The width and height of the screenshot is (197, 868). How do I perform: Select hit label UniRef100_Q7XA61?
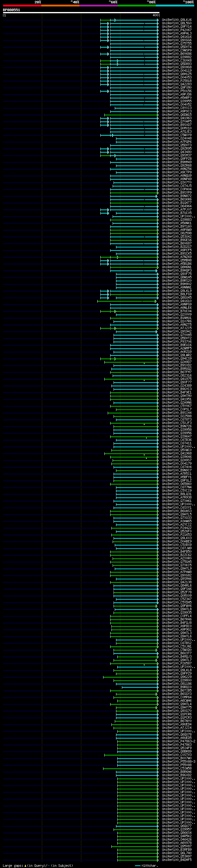click(x=177, y=501)
